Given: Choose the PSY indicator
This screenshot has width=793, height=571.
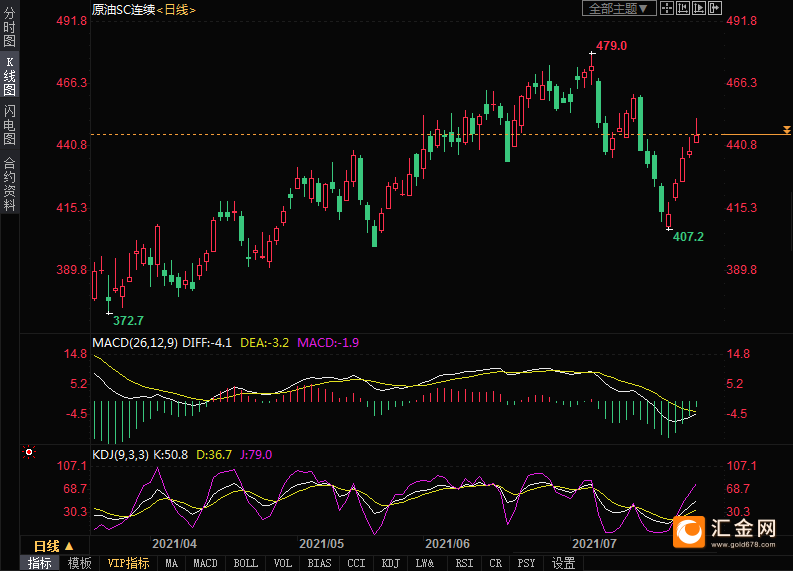Looking at the screenshot, I should (x=526, y=563).
